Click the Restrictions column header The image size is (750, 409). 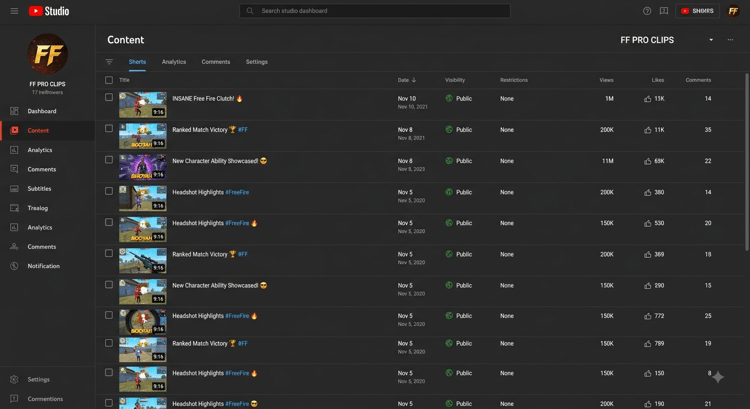click(x=514, y=80)
